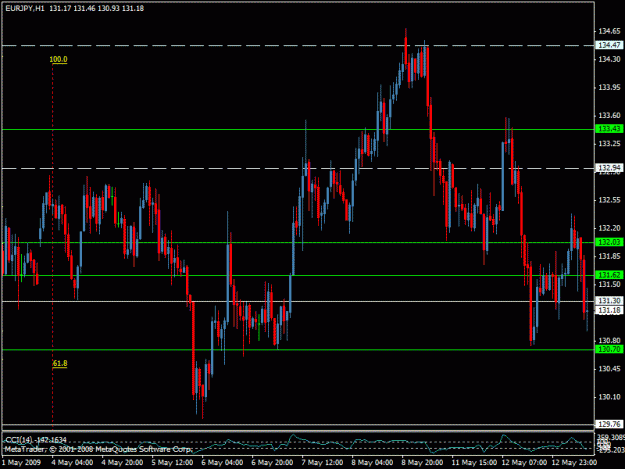This screenshot has height=469, width=625.
Task: Click the 134.30 price scale value
Action: pyautogui.click(x=609, y=59)
